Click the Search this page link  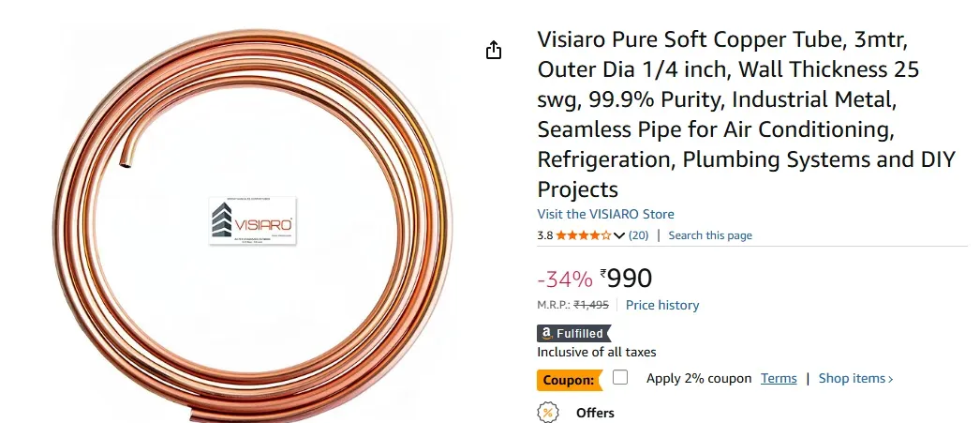coord(710,235)
